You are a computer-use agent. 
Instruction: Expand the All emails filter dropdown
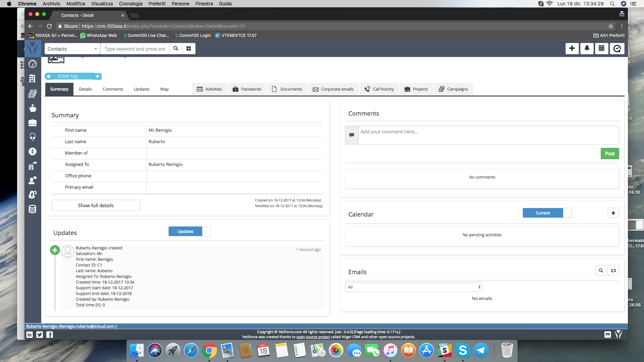[x=413, y=287]
